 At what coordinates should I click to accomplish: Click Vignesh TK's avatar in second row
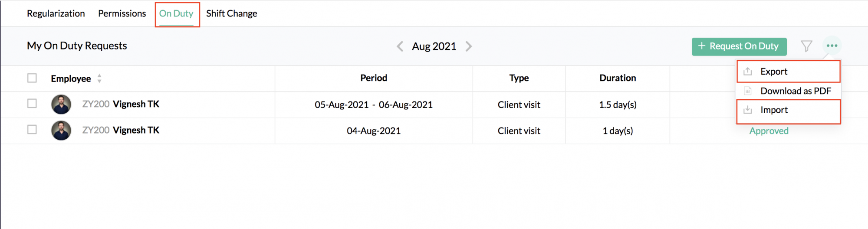(61, 131)
